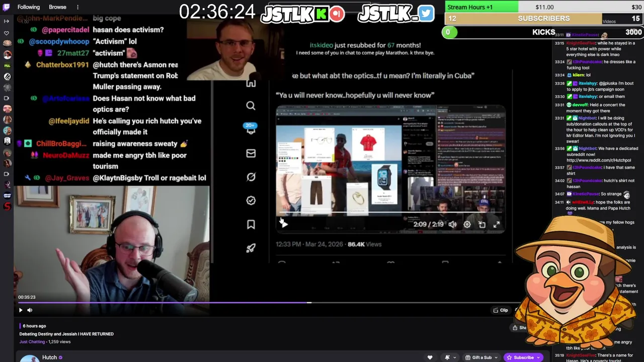Open the striped-circle logo channel in sidebar

(x=7, y=76)
